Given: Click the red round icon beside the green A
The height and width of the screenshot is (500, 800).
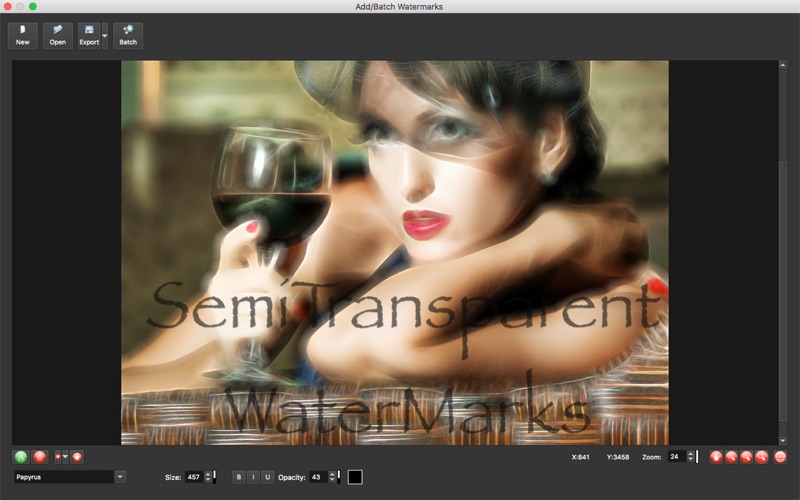Looking at the screenshot, I should point(40,457).
